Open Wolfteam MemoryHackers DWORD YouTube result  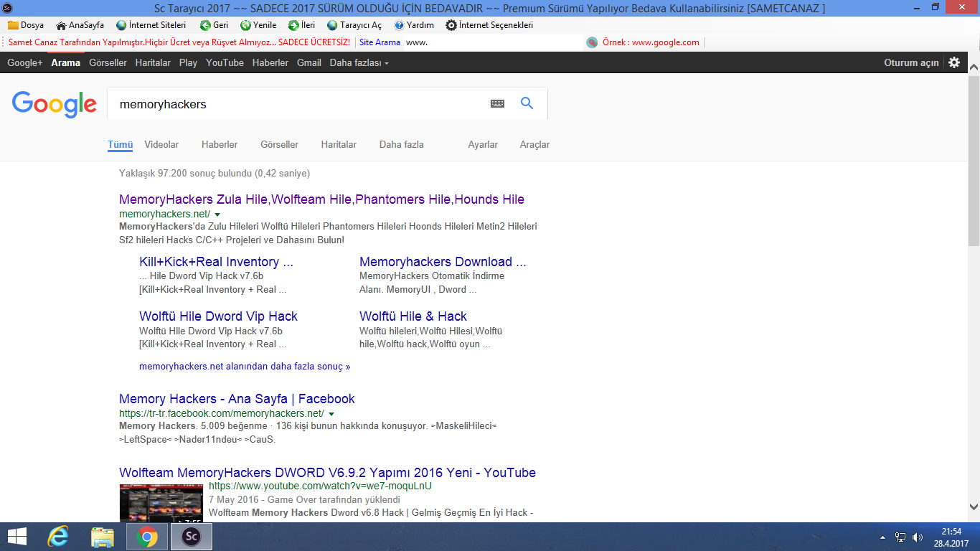click(x=327, y=473)
